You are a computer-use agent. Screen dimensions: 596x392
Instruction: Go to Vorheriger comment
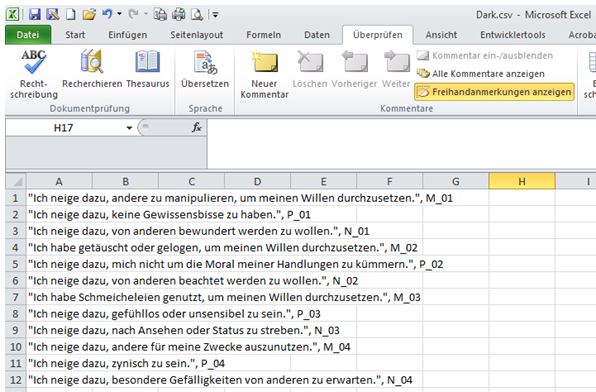pyautogui.click(x=354, y=69)
